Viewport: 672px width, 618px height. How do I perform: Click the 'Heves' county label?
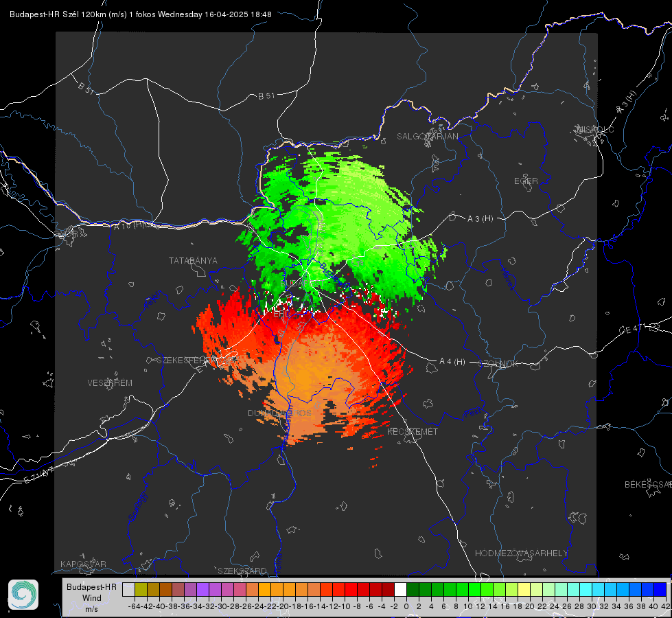(x=507, y=279)
